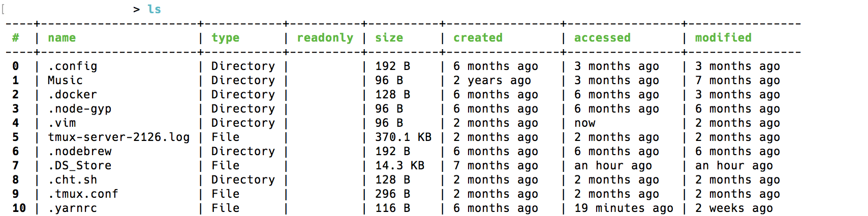The width and height of the screenshot is (868, 216).
Task: Select the 'name' column header
Action: pyautogui.click(x=61, y=38)
